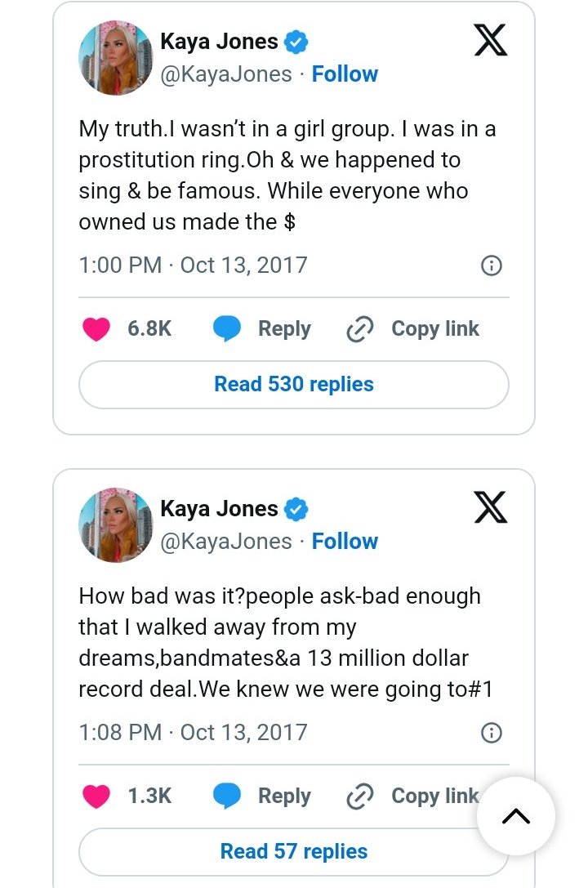The image size is (588, 888).
Task: Open the 1:08 PM · Oct 13, 2017 timestamp
Action: coord(193,733)
